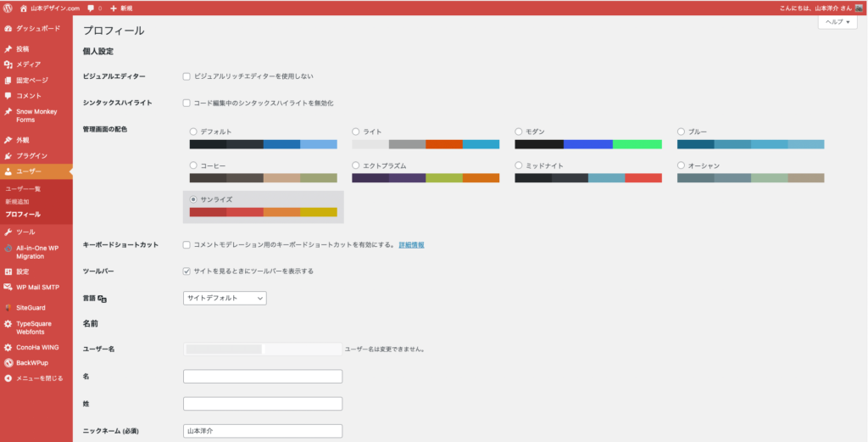Click the 姓 last name input field
The height and width of the screenshot is (442, 868).
pos(263,404)
